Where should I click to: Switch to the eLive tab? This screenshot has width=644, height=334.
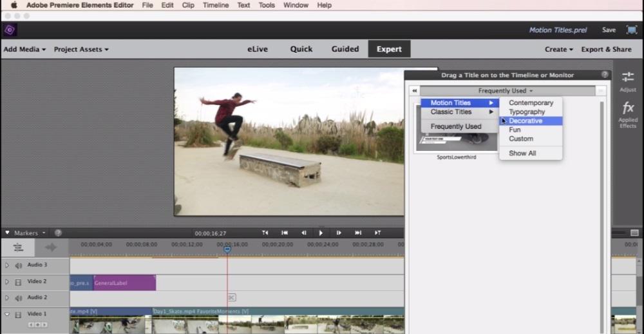(258, 49)
